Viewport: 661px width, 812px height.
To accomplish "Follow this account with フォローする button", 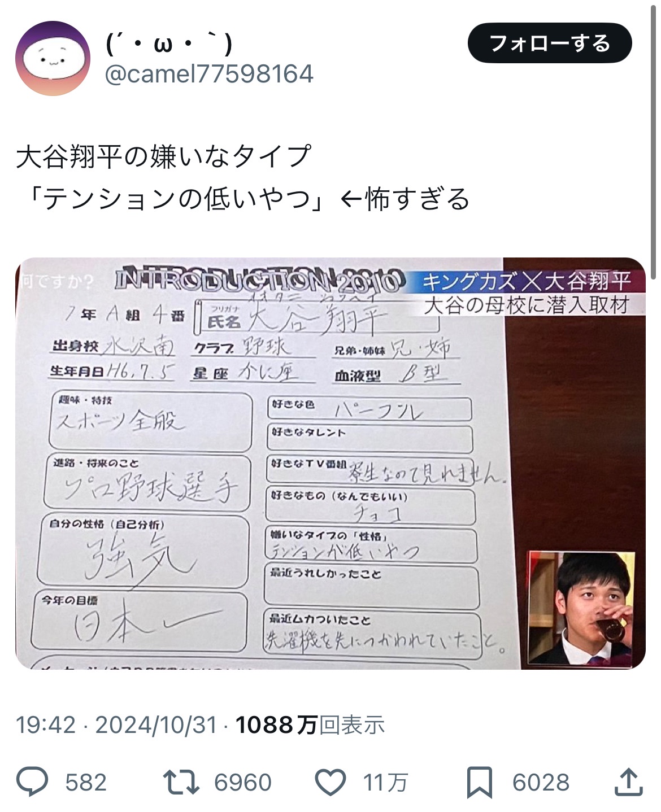I will coord(550,43).
